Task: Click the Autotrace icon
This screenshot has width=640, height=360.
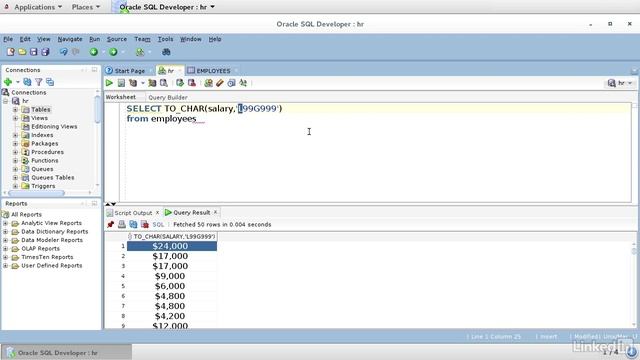Action: point(152,83)
